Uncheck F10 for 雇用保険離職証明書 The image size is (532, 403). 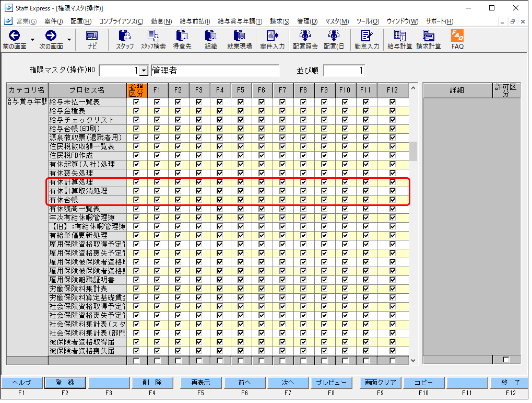pyautogui.click(x=345, y=280)
